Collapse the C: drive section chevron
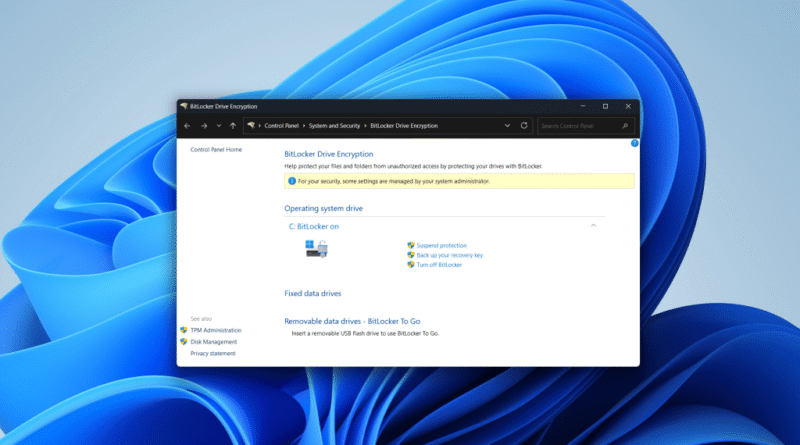The width and height of the screenshot is (800, 445). point(593,226)
